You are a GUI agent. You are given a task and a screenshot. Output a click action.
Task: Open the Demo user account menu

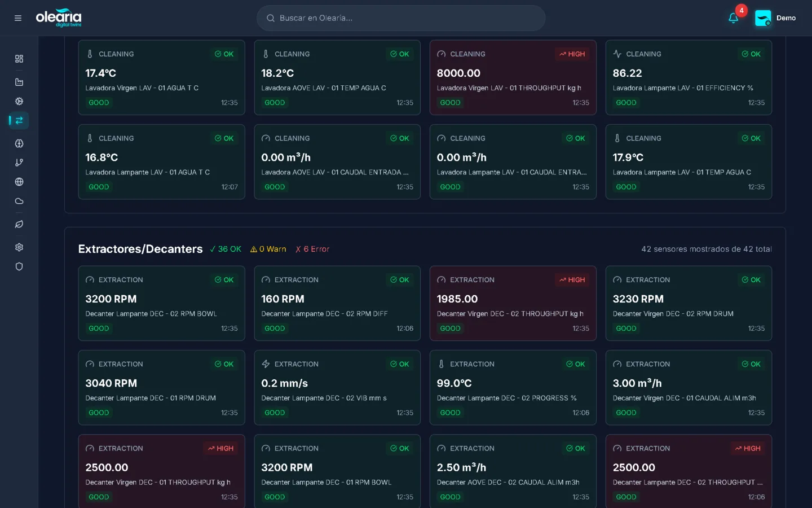point(775,17)
